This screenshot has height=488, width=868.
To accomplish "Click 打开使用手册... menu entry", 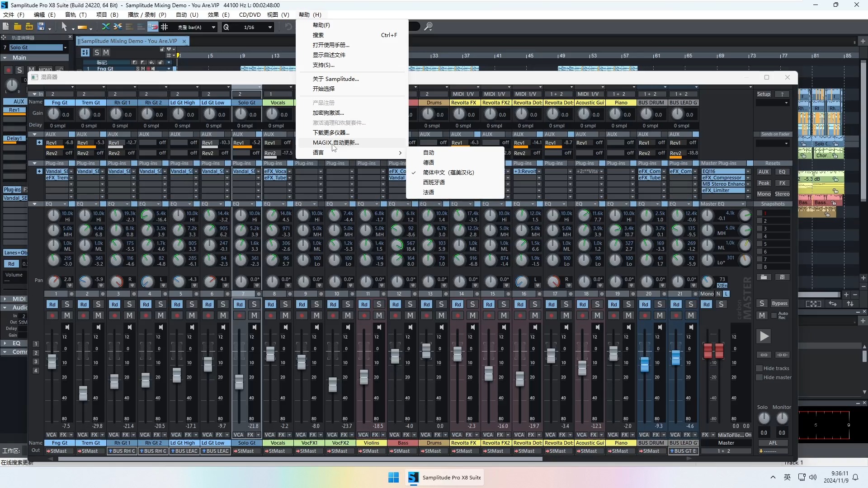I will point(352,45).
